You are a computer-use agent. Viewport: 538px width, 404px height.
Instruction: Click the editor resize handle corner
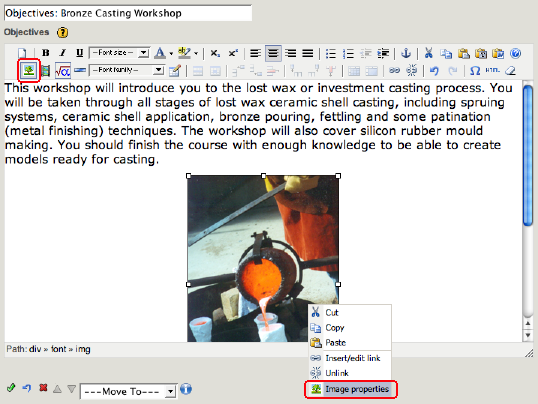tap(529, 353)
